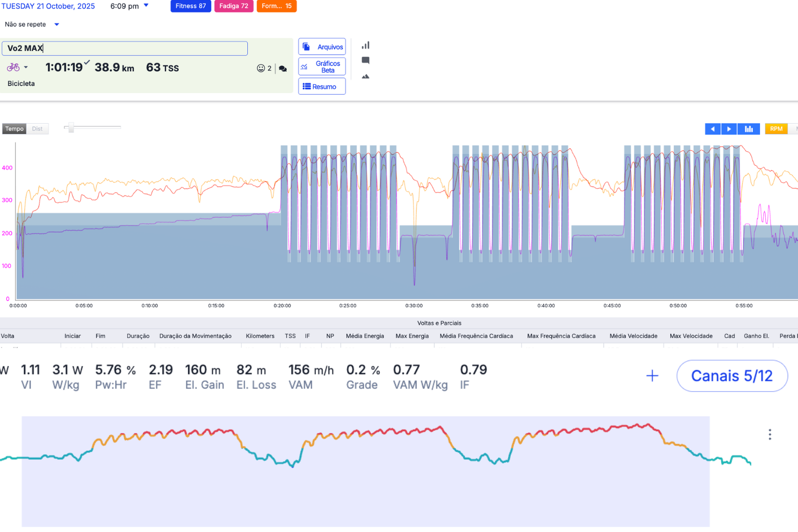Open the three-dot menu on lower chart
This screenshot has width=798, height=532.
[x=769, y=434]
